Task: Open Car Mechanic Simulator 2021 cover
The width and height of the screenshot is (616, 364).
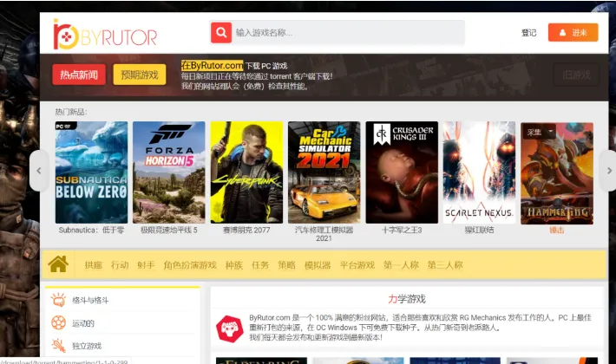Action: (324, 172)
